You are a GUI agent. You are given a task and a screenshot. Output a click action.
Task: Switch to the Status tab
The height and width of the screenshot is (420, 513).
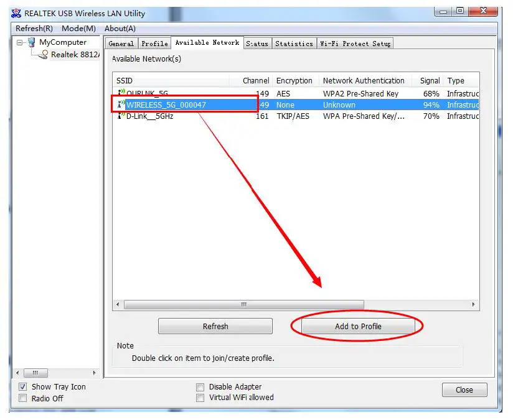tap(257, 44)
